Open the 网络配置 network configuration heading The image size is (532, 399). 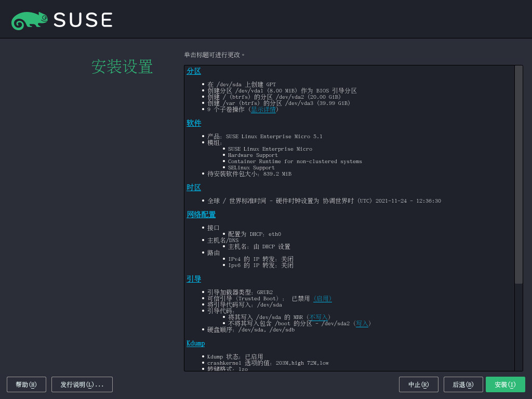(201, 215)
